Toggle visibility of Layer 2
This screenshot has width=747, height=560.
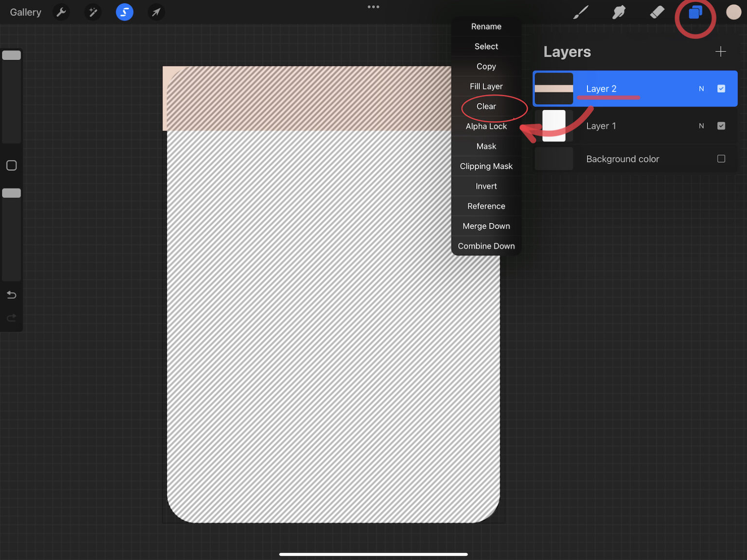[721, 88]
